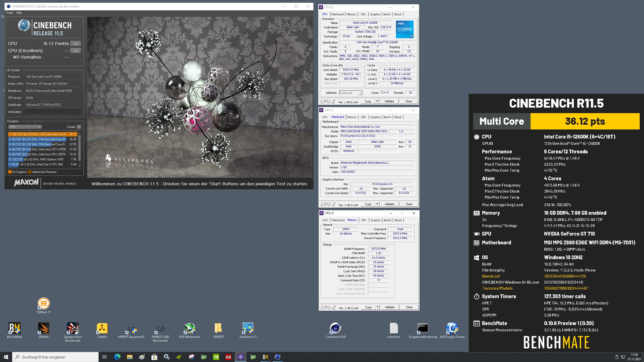Click the render preview image in Cinebench
Screen dimensions: 644x362
point(200,97)
